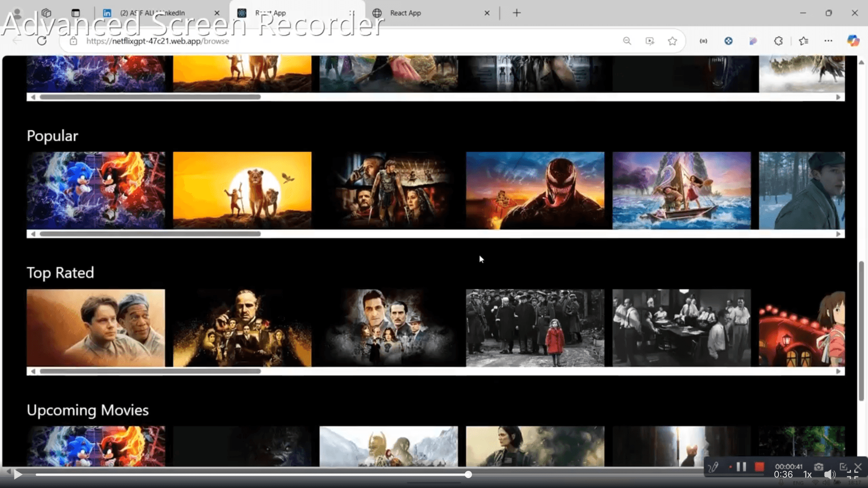Open the first Godfather poster in Top Rated

242,328
